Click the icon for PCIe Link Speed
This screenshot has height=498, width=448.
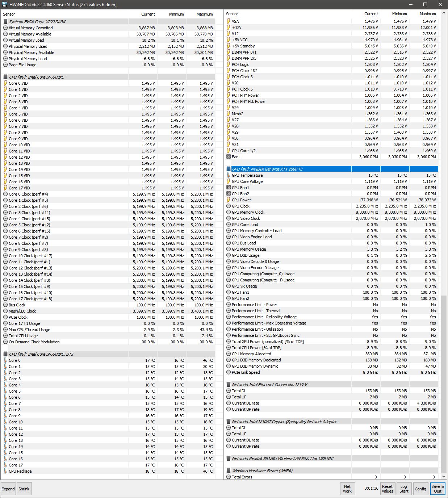tap(229, 372)
